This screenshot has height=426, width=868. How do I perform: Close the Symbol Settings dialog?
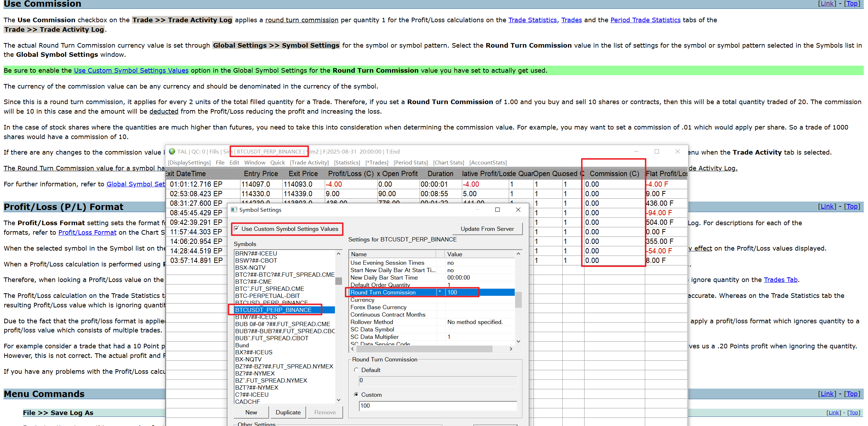[x=518, y=210]
